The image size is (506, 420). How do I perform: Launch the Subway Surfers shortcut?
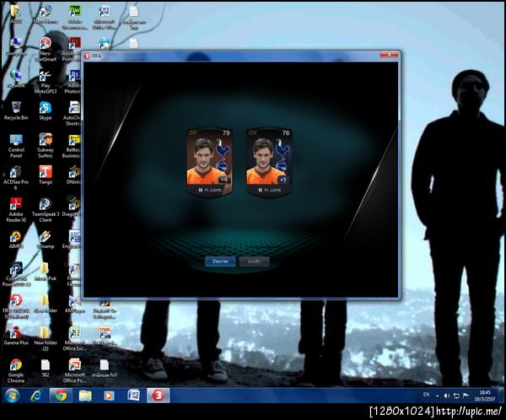[46, 146]
